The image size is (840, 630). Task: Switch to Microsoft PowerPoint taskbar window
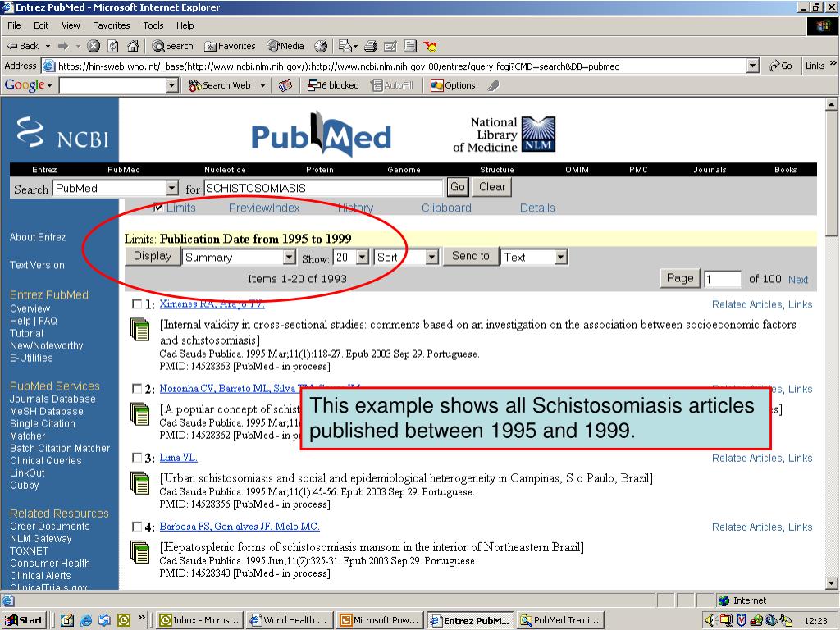pyautogui.click(x=380, y=620)
